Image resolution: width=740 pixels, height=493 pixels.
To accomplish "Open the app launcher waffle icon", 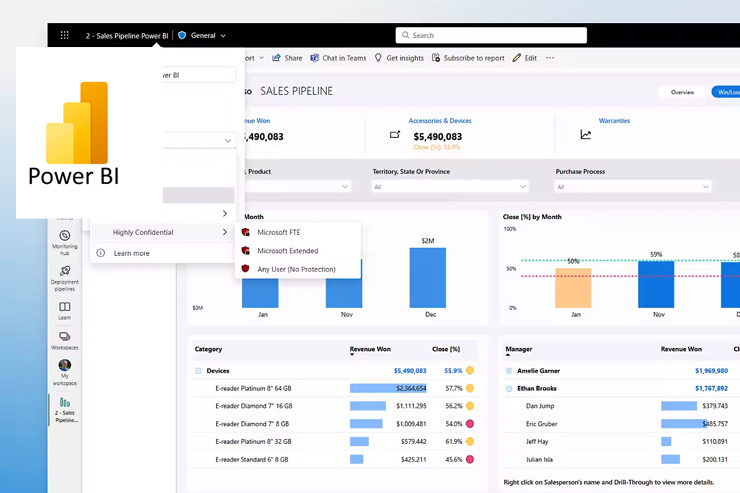I will 64,35.
